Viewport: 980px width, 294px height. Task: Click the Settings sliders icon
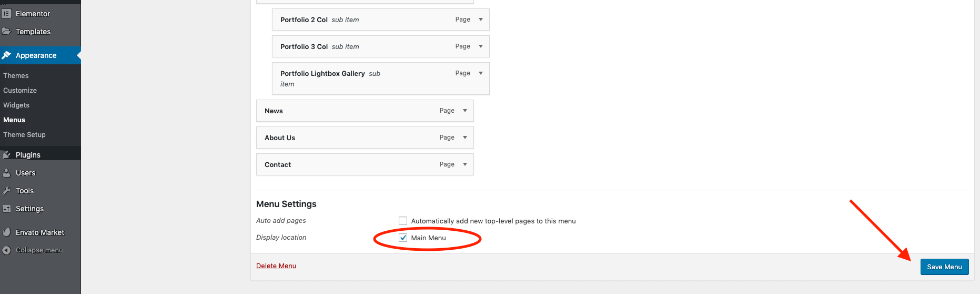(x=6, y=209)
